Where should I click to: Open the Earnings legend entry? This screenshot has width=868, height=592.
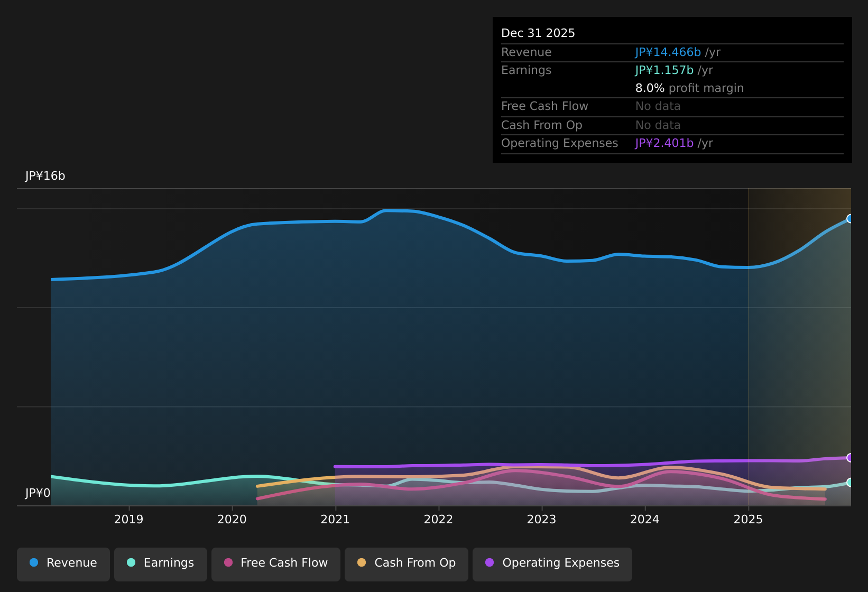pos(160,563)
